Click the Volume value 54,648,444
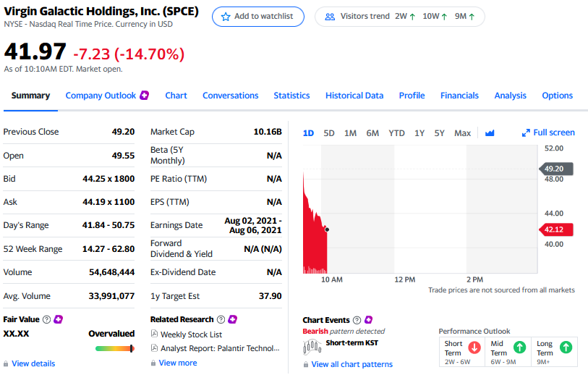 point(112,272)
